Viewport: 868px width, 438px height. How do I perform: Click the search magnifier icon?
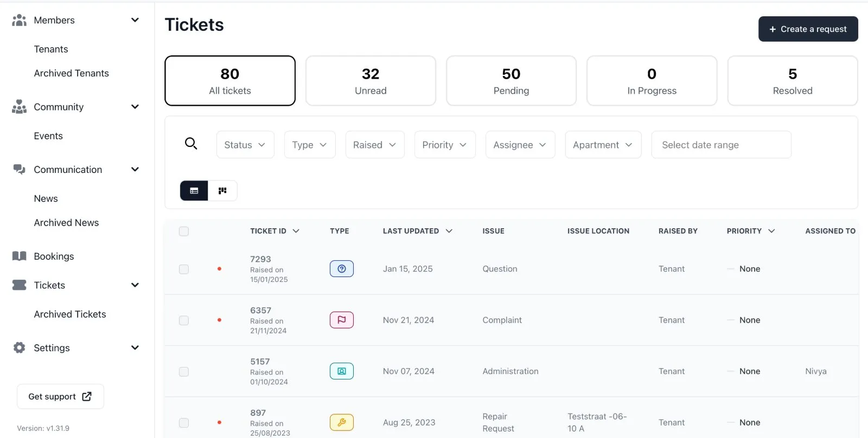coord(191,144)
